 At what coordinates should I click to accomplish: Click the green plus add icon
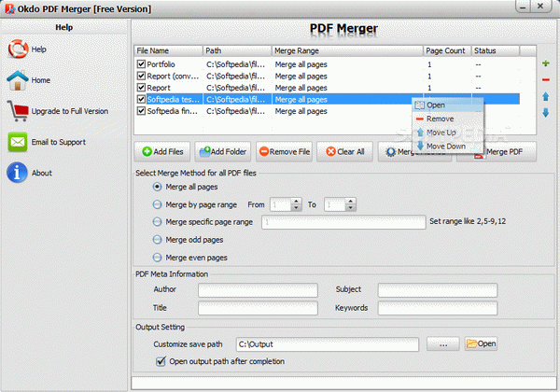[546, 63]
